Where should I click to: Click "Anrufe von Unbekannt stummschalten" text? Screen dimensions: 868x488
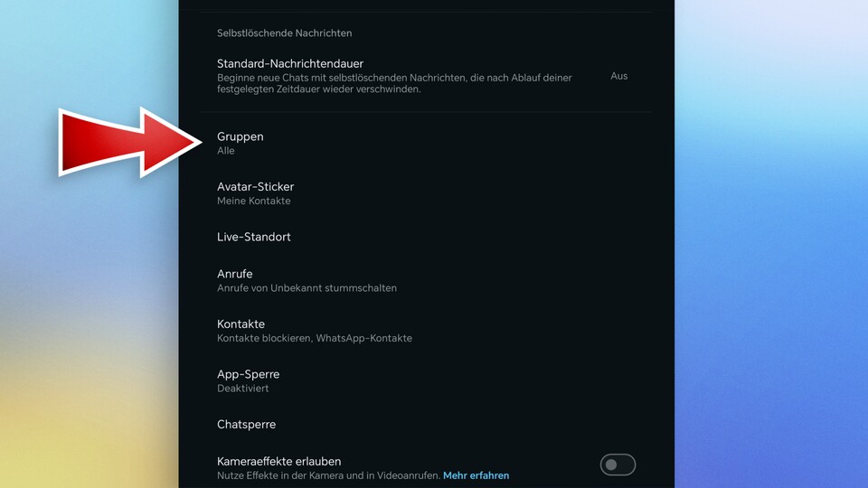307,288
